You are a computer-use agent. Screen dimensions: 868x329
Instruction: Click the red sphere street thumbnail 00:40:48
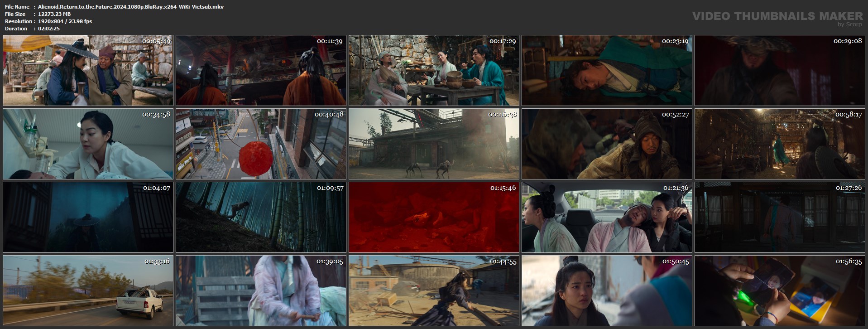click(261, 144)
